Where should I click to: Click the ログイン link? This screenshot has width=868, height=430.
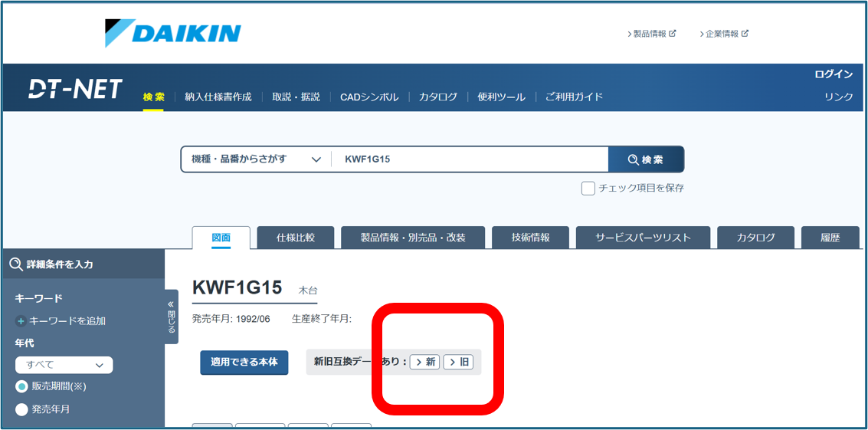834,74
